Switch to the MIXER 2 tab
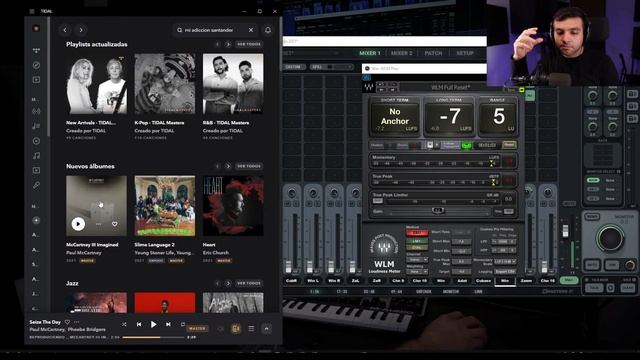Screen dimensions: 640x360 pyautogui.click(x=402, y=53)
